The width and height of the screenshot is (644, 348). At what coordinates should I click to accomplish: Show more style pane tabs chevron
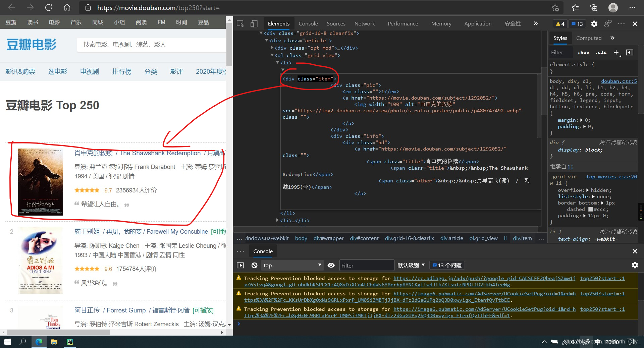[x=612, y=38]
